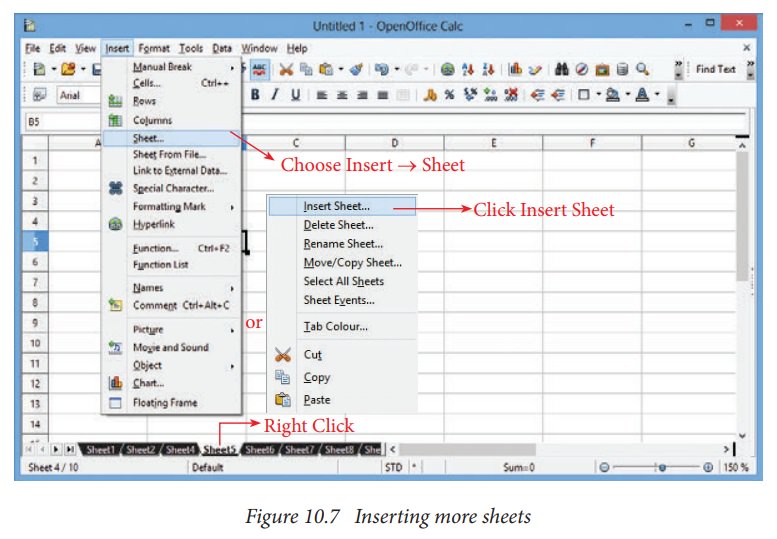The height and width of the screenshot is (539, 777).
Task: Click the Cut scissors icon in toolbar
Action: [x=286, y=69]
